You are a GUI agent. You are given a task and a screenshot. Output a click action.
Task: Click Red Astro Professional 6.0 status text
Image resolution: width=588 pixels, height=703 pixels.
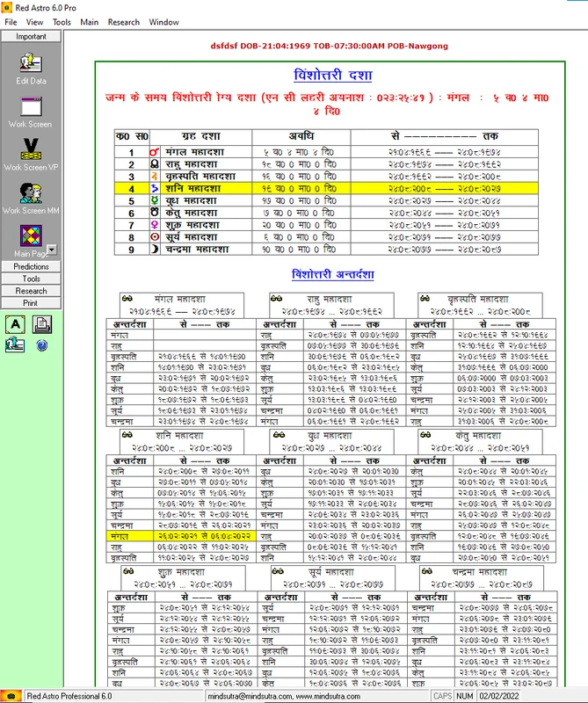[69, 696]
